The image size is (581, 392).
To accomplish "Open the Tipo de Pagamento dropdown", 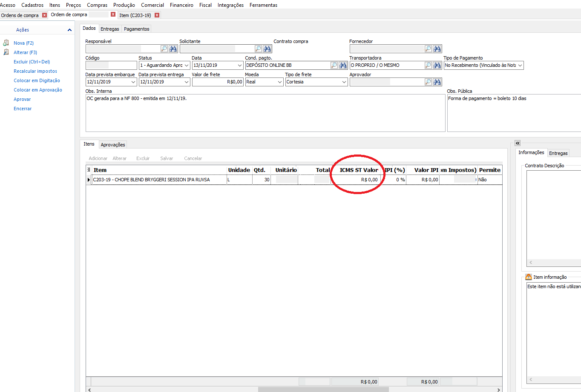I will [x=520, y=65].
